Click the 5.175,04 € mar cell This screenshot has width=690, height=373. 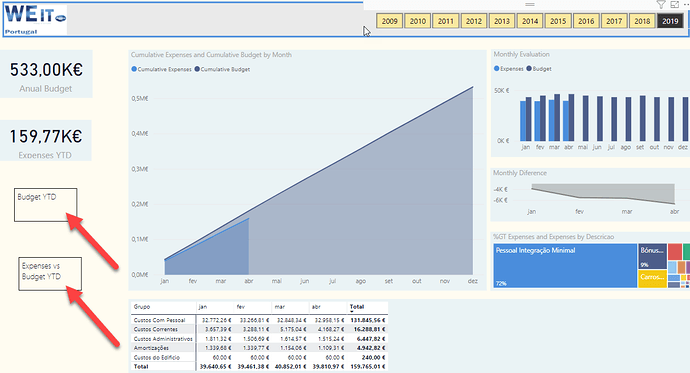click(x=294, y=329)
